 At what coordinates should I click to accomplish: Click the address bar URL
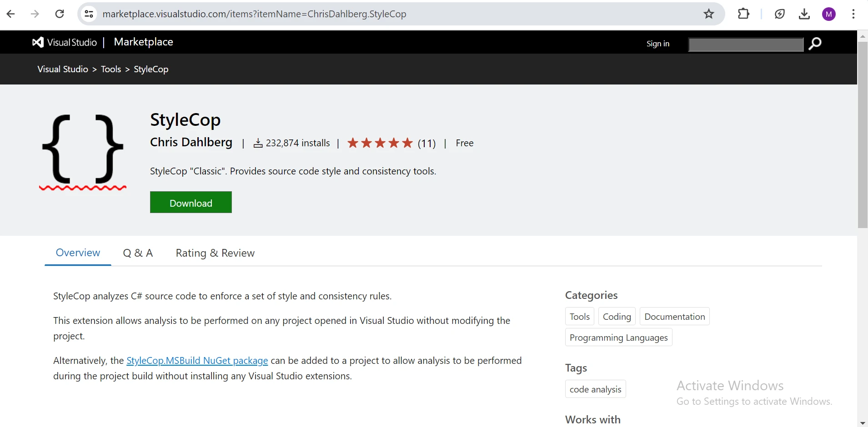click(255, 14)
